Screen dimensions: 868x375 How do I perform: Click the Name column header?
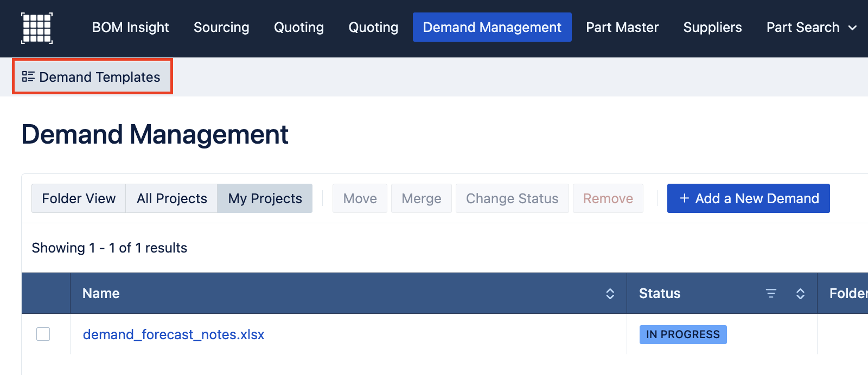[x=348, y=293]
